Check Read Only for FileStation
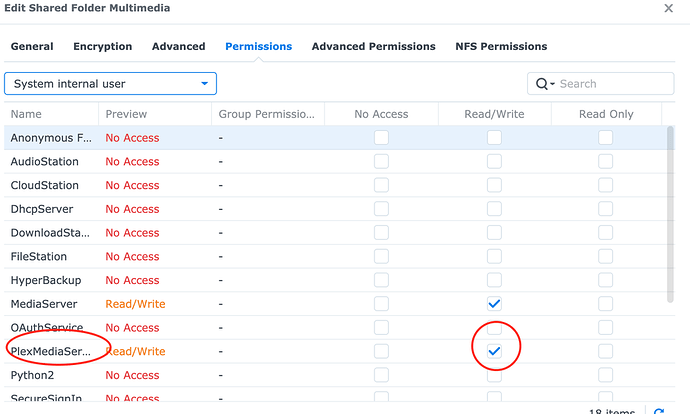This screenshot has height=414, width=690. (x=606, y=256)
